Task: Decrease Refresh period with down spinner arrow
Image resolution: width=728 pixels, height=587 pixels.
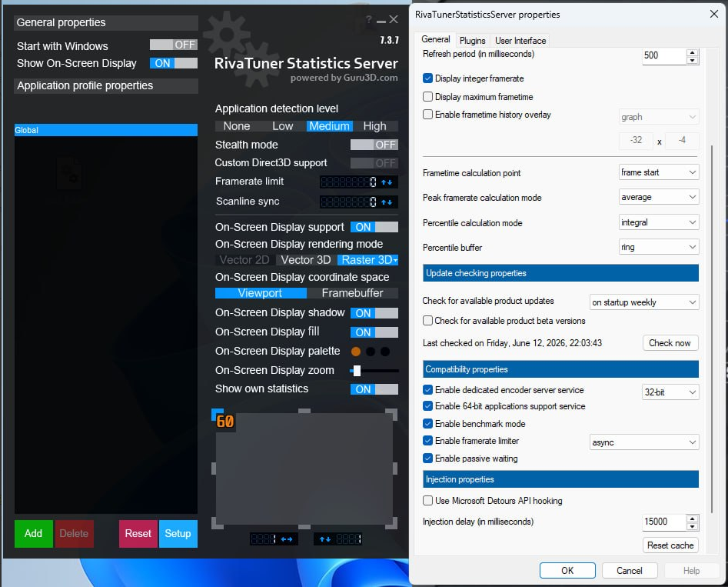Action: 692,60
